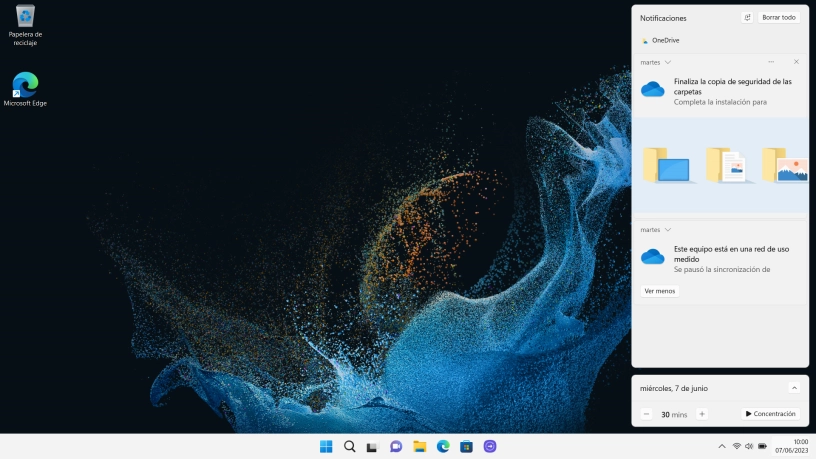Open 'miércoles, 7 de junio' date header
This screenshot has height=459, width=816.
coord(674,388)
